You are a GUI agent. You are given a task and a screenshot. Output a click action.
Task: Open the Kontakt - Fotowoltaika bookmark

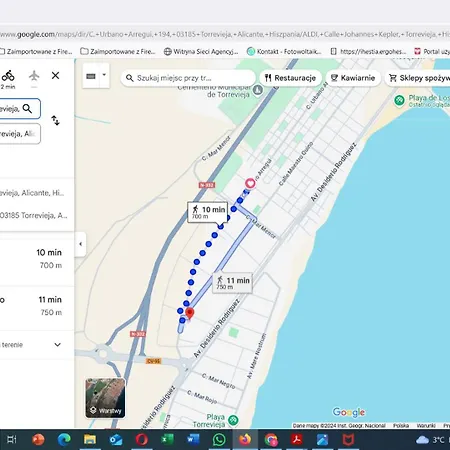(284, 51)
